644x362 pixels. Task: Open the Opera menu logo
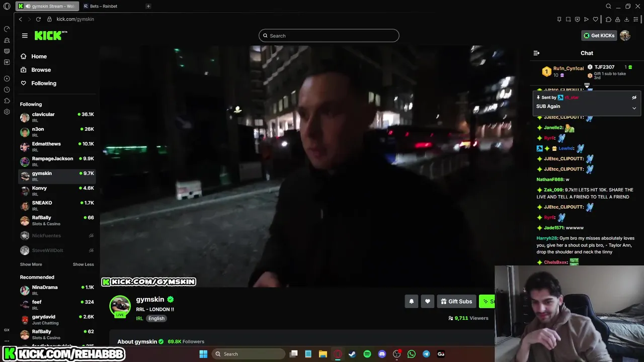(x=7, y=7)
